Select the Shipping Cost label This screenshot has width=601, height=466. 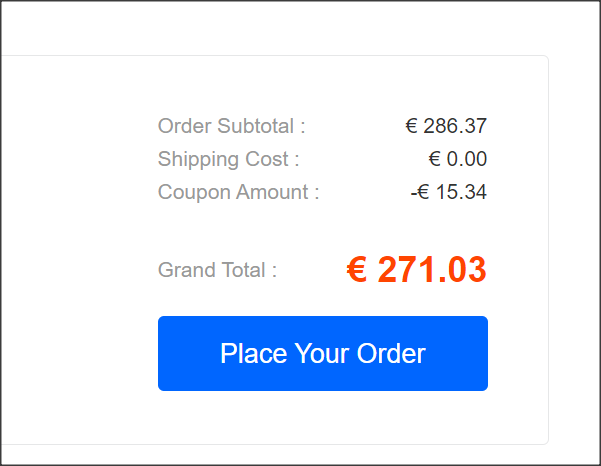click(228, 159)
